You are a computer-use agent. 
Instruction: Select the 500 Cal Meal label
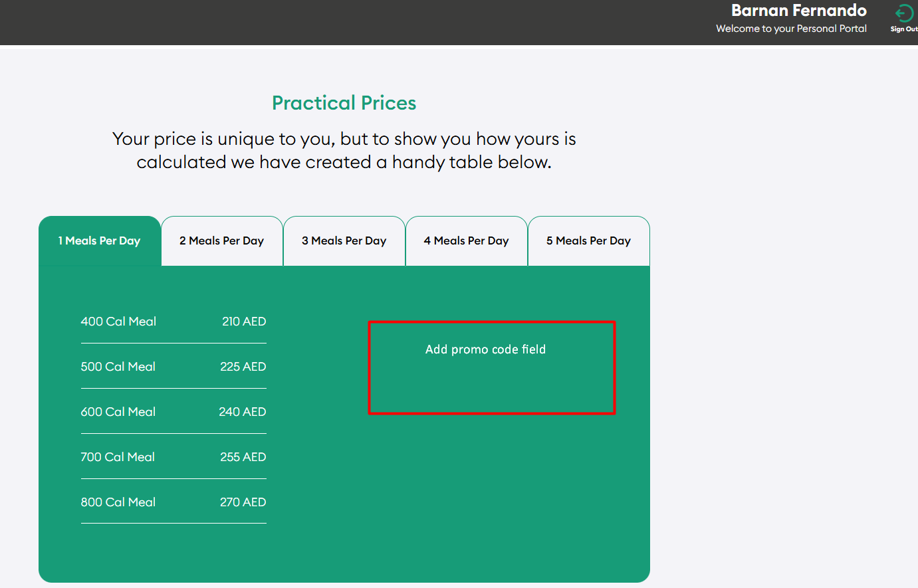pyautogui.click(x=118, y=367)
